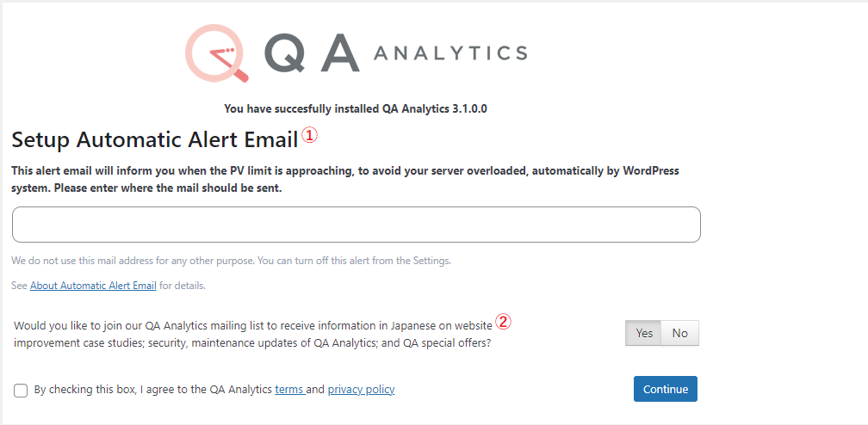The width and height of the screenshot is (868, 425).
Task: Open the privacy policy link
Action: click(x=361, y=389)
